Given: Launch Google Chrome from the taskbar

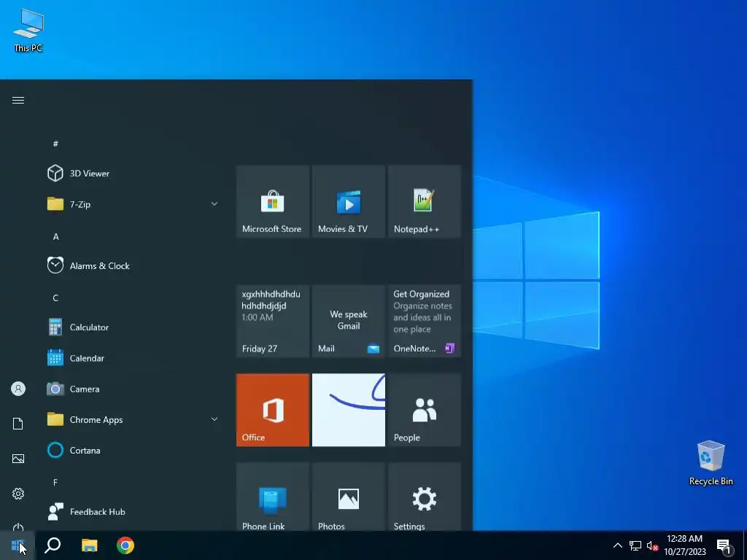Looking at the screenshot, I should 125,545.
